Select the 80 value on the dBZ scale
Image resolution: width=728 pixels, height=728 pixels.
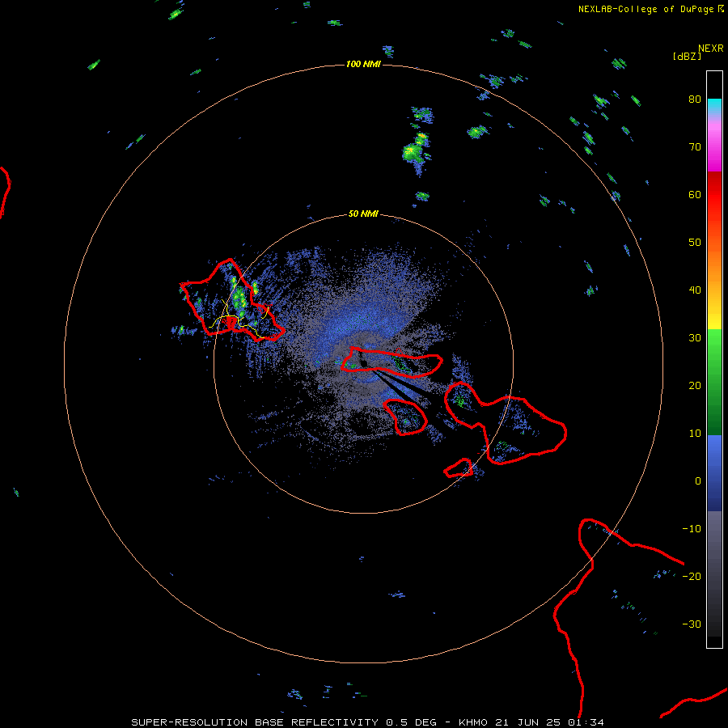[x=695, y=99]
